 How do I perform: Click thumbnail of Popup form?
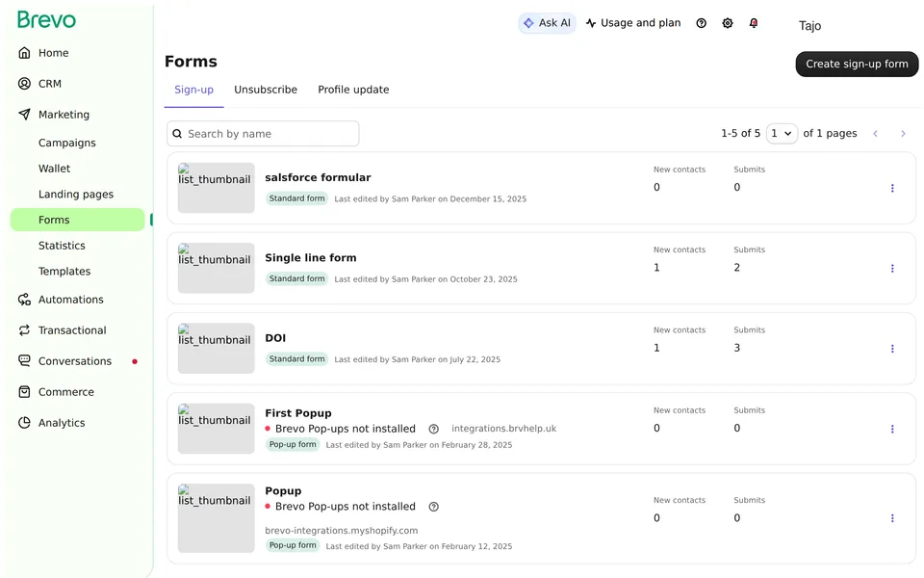(x=217, y=518)
